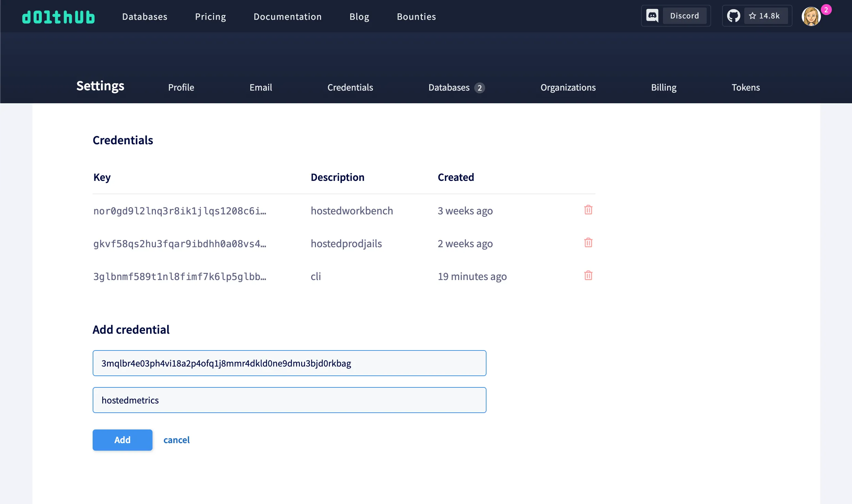Click the Add button to save the credential
Screen dimensions: 852x504
click(122, 440)
